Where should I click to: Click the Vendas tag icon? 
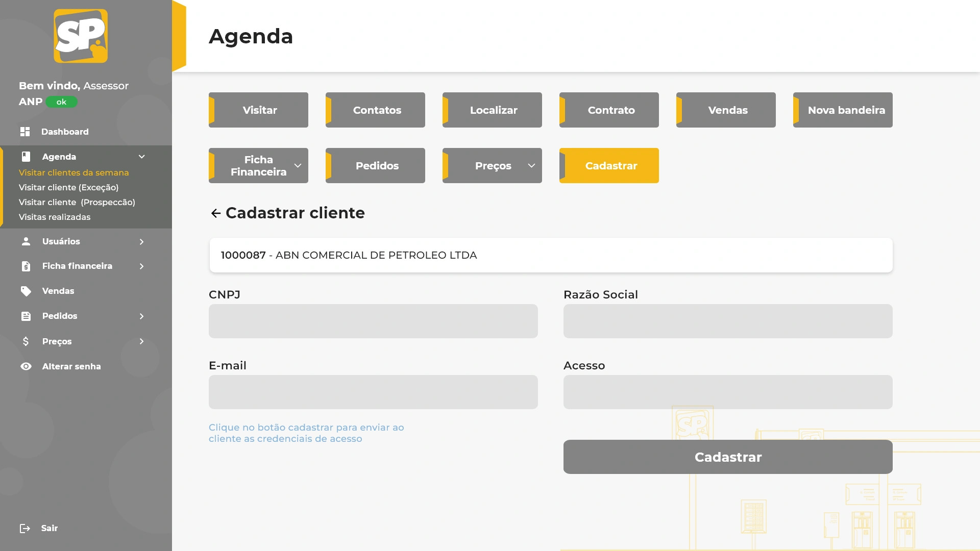[x=26, y=291]
